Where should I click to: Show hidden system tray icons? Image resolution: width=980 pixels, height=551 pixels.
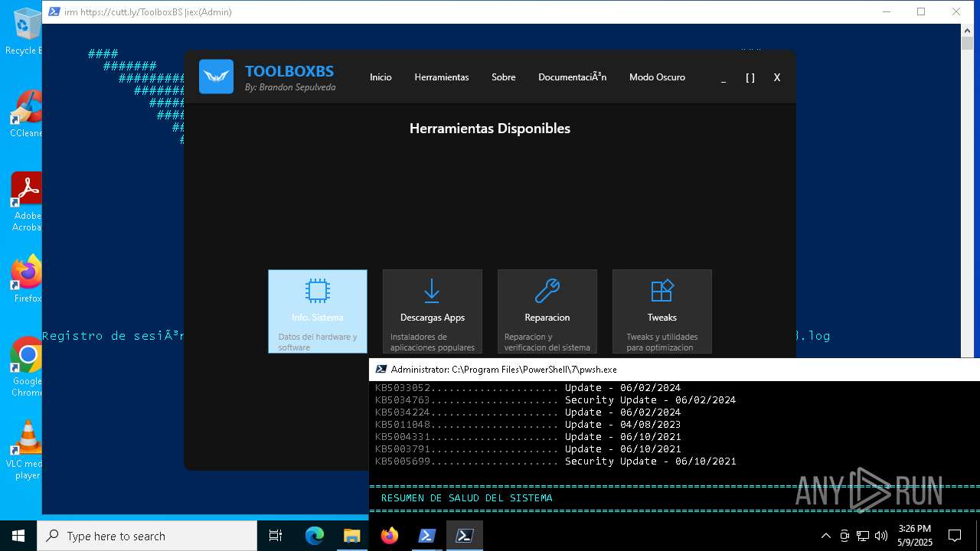click(825, 536)
